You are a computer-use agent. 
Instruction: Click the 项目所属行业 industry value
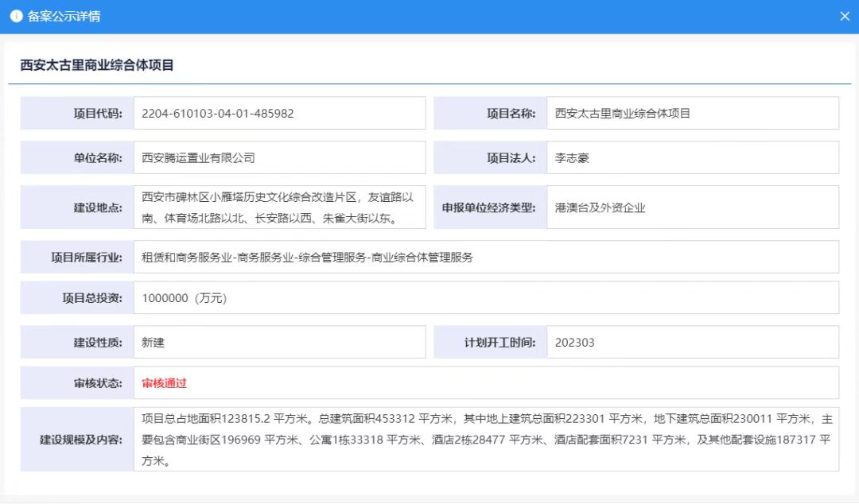307,258
